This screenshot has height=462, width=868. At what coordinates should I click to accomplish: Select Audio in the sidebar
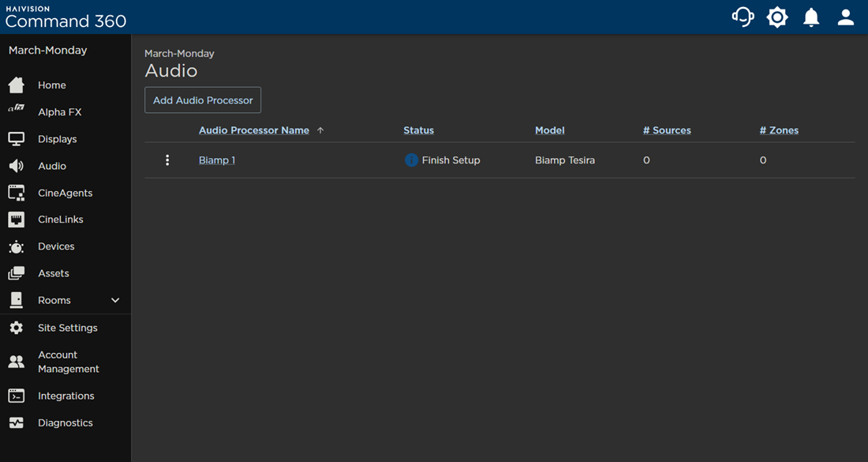coord(52,166)
